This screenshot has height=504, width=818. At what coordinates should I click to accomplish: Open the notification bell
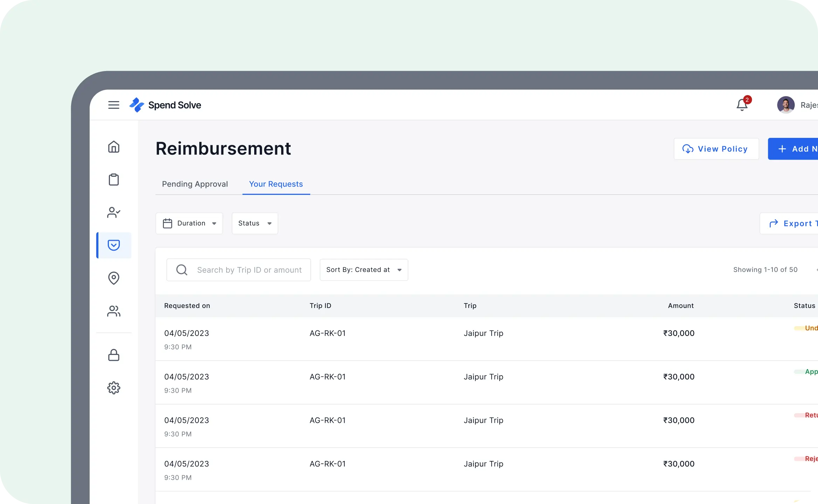click(742, 105)
